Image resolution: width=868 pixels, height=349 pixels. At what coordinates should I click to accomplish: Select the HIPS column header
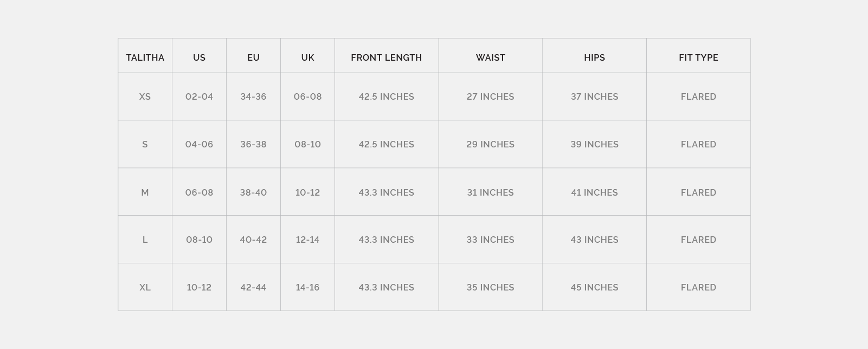(594, 57)
